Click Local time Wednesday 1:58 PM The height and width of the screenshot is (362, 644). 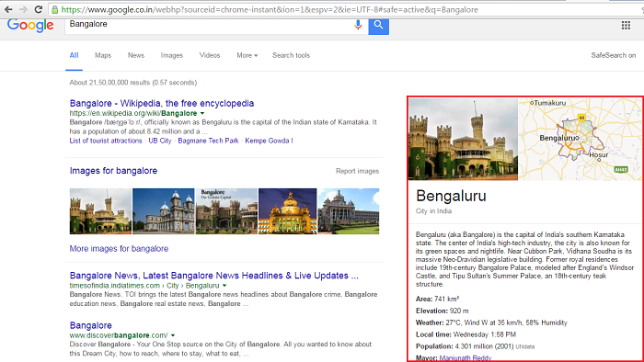[466, 334]
